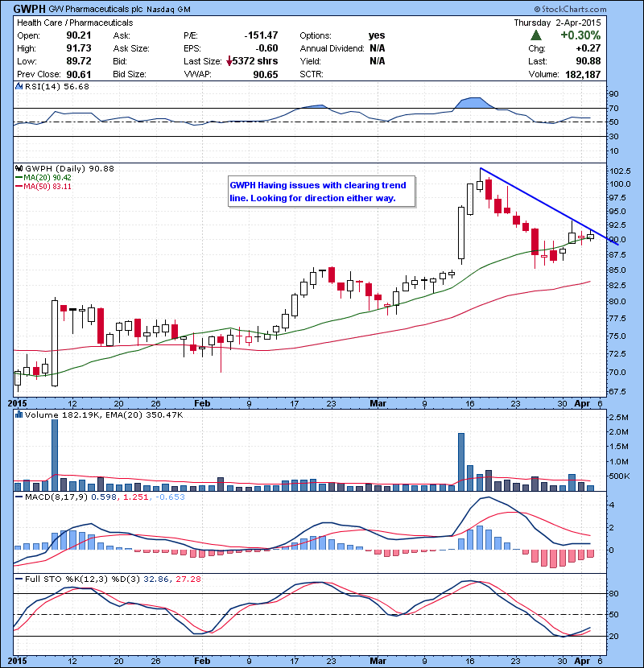Click the Annual Dividend: label

[332, 48]
